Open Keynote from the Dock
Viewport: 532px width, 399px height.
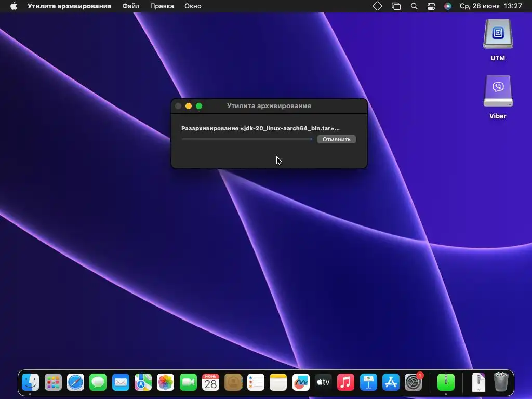pos(368,382)
